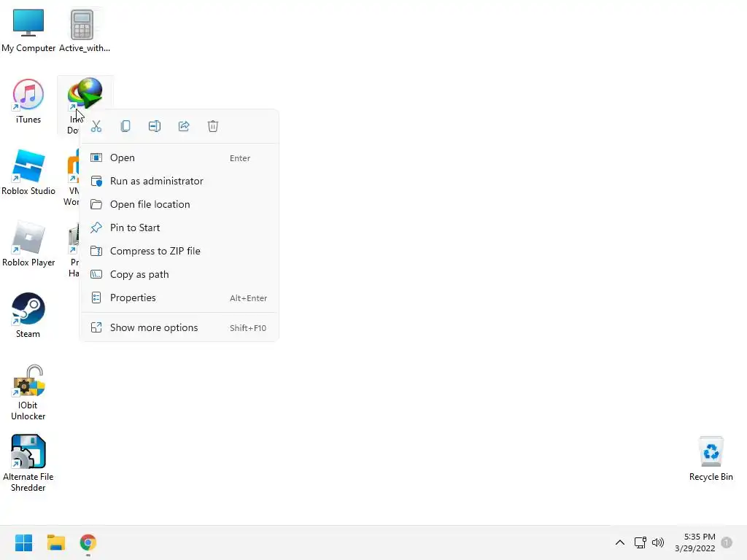Viewport: 747px width, 560px height.
Task: Click the Copy icon in context menu
Action: point(125,126)
